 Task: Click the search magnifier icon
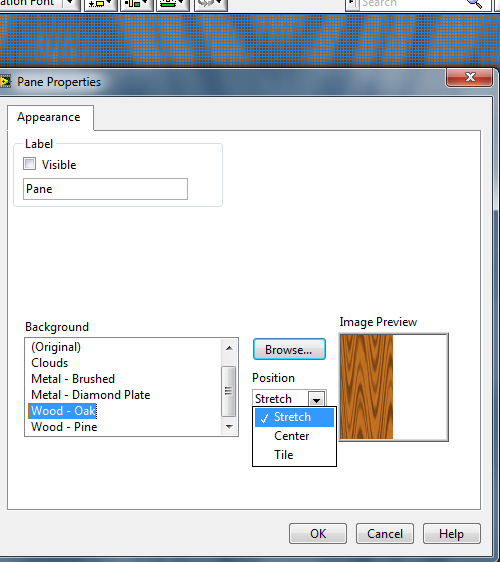474,4
